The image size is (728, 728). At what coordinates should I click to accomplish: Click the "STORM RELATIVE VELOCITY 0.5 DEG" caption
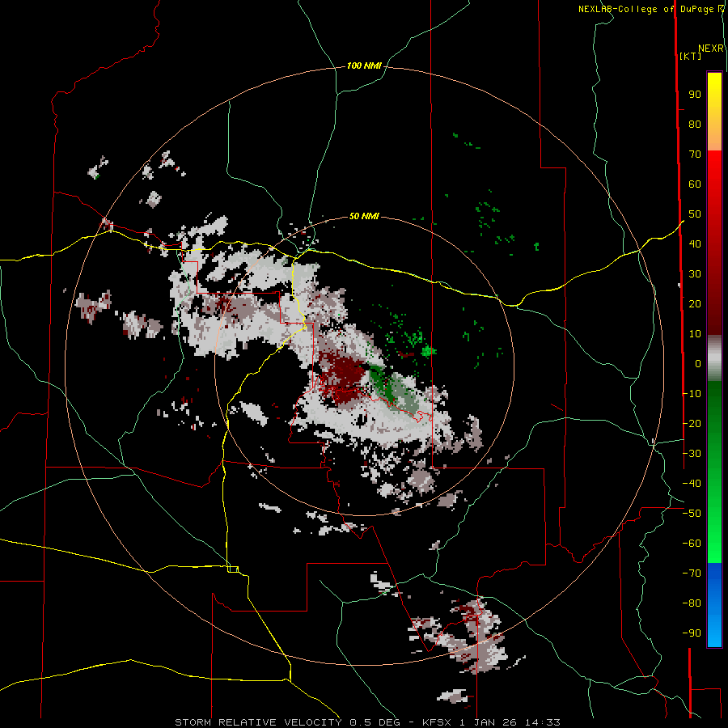(x=287, y=722)
